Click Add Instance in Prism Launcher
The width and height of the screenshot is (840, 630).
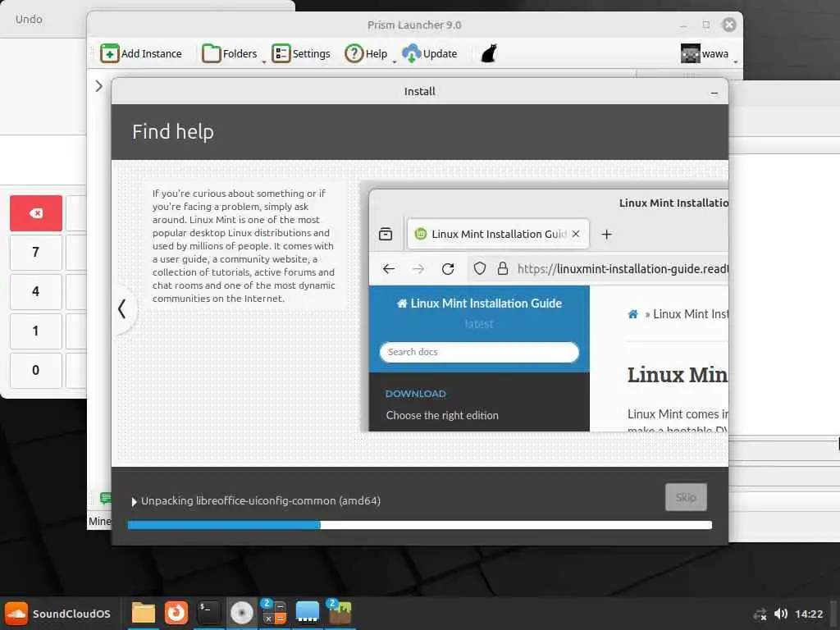(x=141, y=53)
